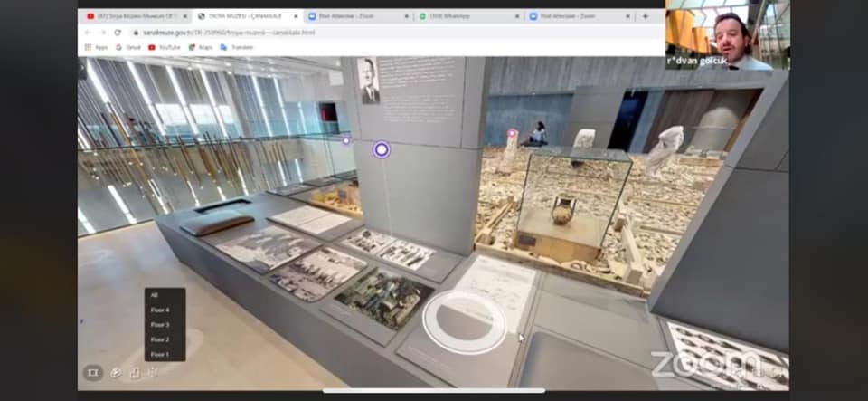Choose Floor 2 from the floor list

[160, 339]
